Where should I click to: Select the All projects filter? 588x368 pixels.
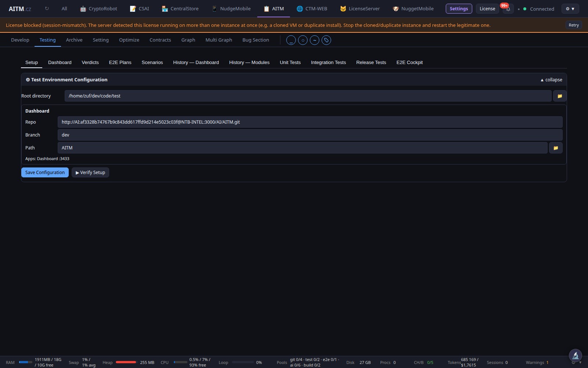coord(64,8)
